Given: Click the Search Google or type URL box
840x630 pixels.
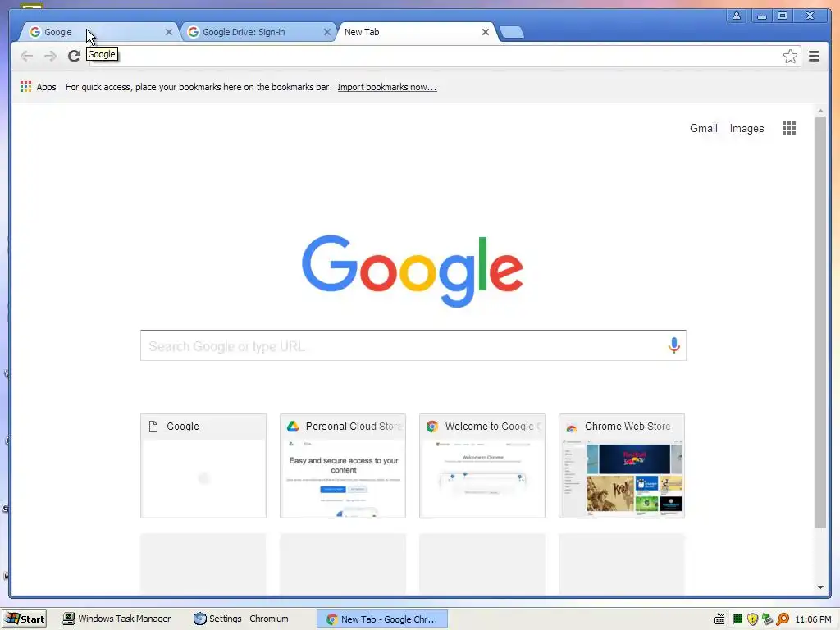Looking at the screenshot, I should pos(413,345).
